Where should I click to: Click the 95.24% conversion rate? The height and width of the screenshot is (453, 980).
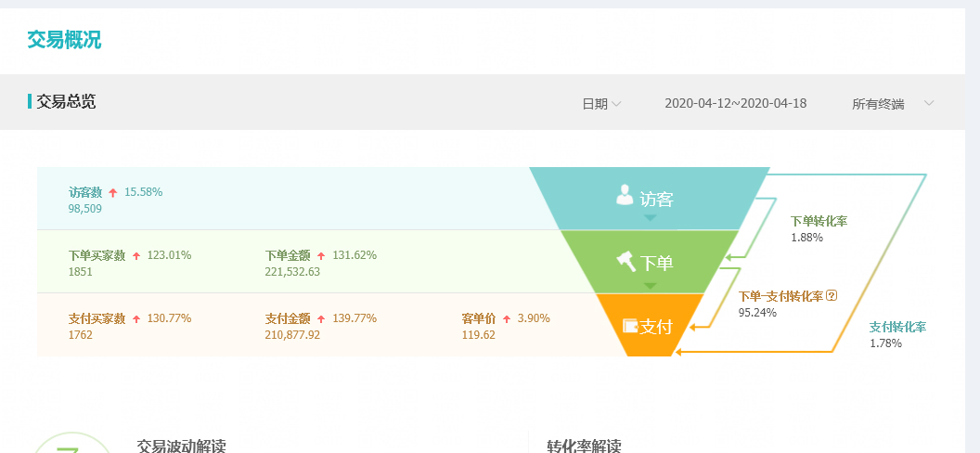click(x=757, y=313)
